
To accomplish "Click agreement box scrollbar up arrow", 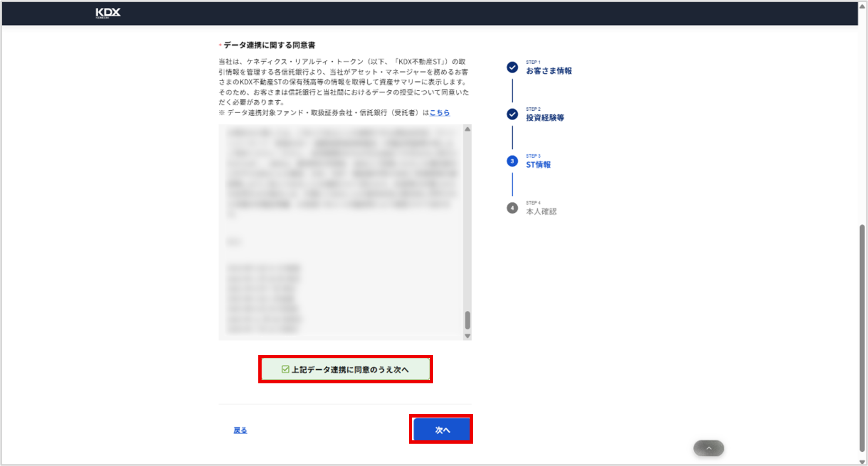I will pyautogui.click(x=468, y=129).
